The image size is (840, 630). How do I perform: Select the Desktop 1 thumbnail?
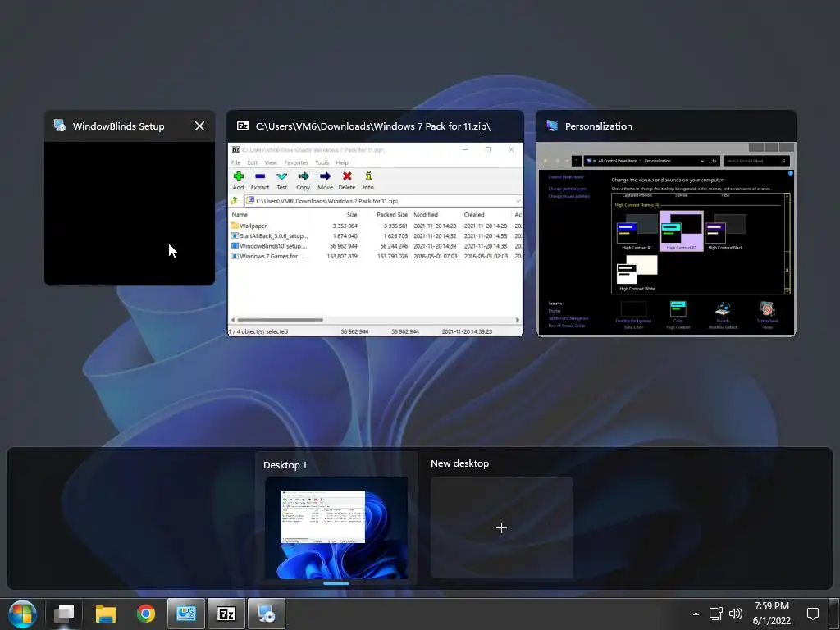tap(336, 527)
